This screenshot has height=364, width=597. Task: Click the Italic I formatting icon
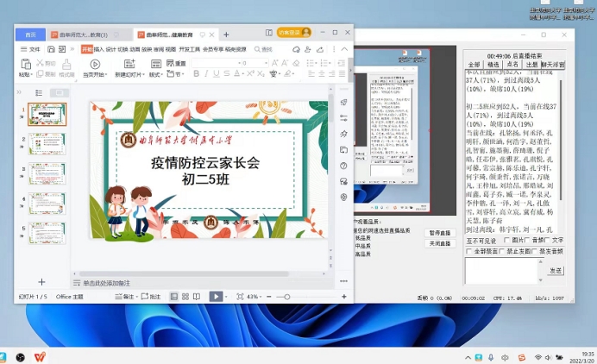click(x=206, y=73)
